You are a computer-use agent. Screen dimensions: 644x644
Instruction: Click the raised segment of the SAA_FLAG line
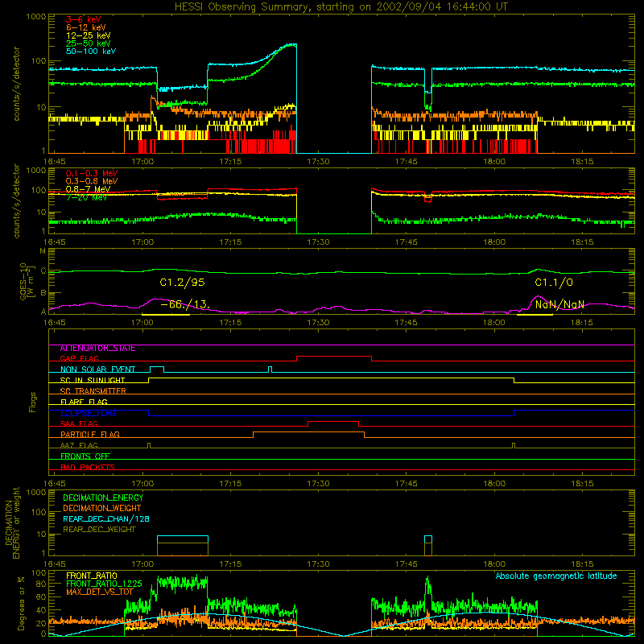tap(333, 422)
